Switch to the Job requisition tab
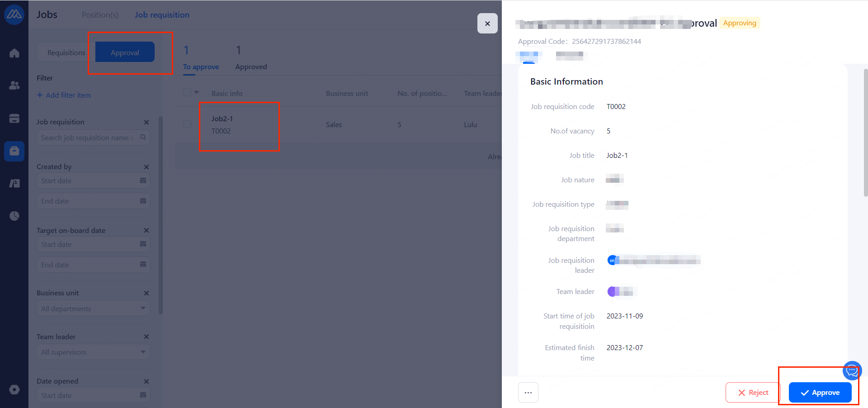Screen dimensions: 868x408 pos(162,15)
